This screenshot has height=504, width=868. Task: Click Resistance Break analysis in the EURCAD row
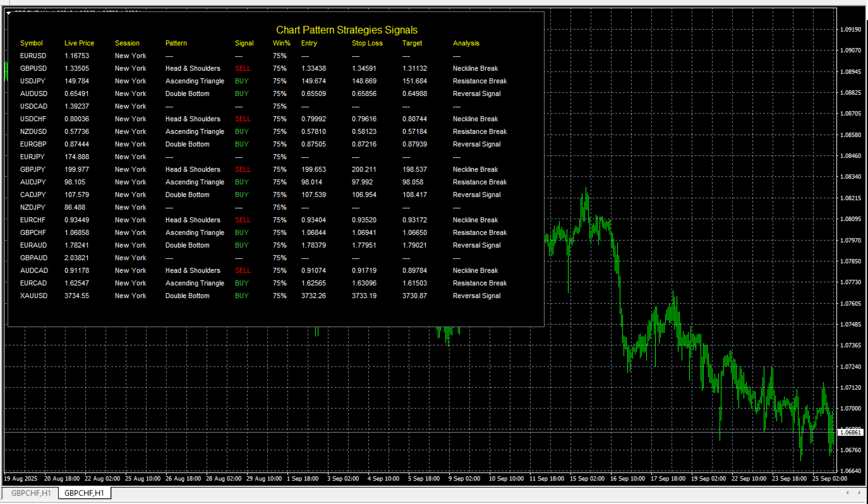pyautogui.click(x=480, y=283)
